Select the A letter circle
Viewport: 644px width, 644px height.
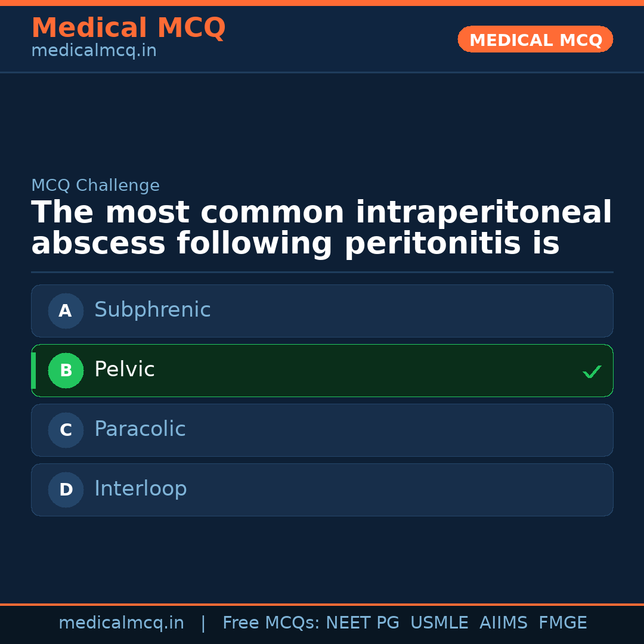66,311
